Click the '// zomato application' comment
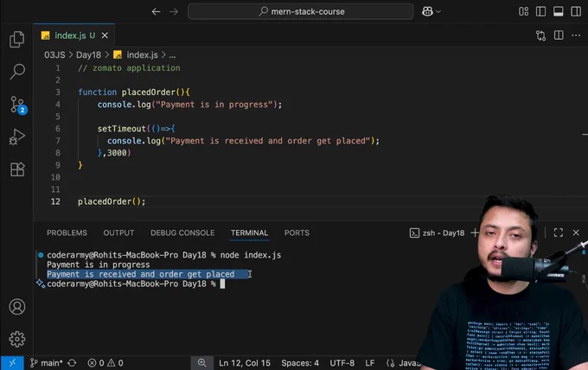This screenshot has width=588, height=370. point(129,67)
